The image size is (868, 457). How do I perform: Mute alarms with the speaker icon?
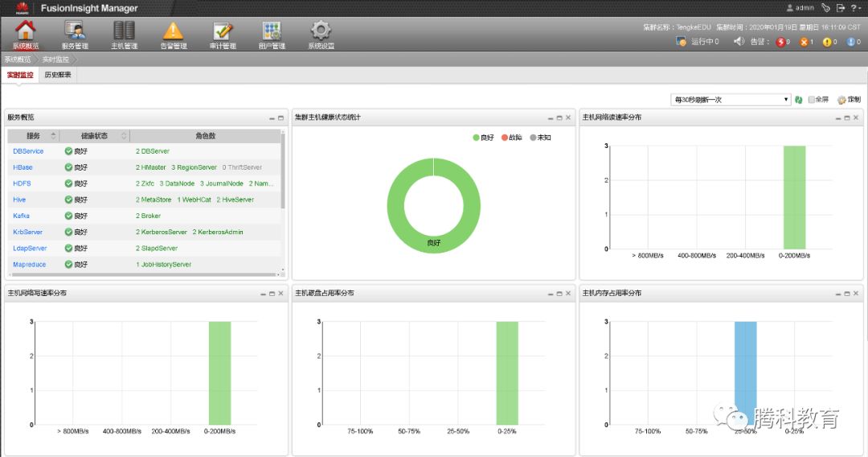pyautogui.click(x=739, y=41)
